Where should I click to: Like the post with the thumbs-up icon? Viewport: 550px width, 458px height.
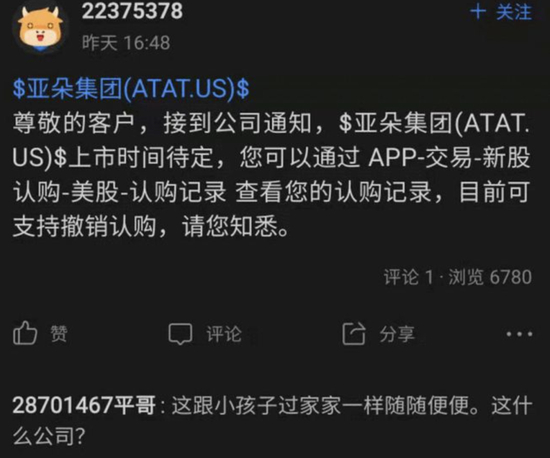point(25,333)
